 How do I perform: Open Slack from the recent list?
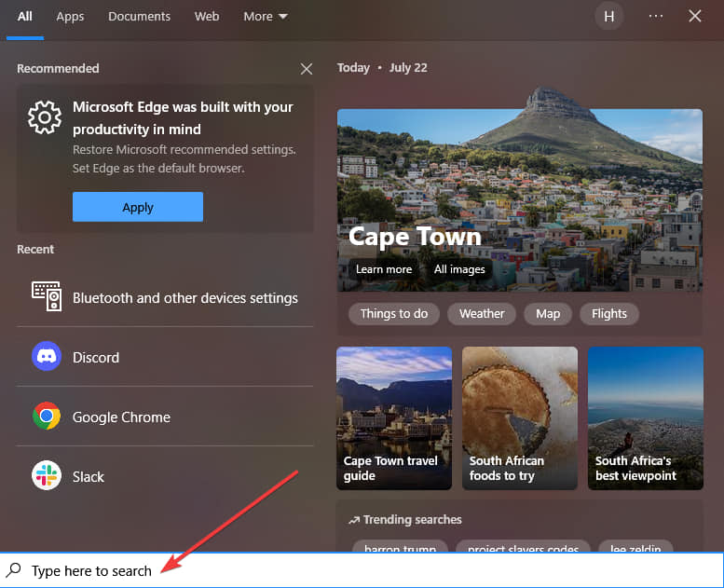pyautogui.click(x=164, y=476)
